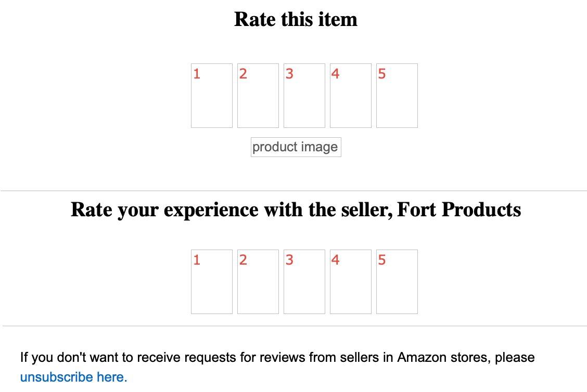Rate the item 2 stars
This screenshot has height=392, width=587.
(258, 96)
